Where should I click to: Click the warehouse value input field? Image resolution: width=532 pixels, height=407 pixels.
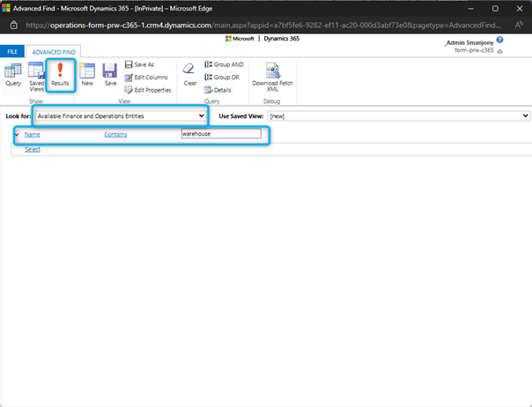(x=220, y=134)
